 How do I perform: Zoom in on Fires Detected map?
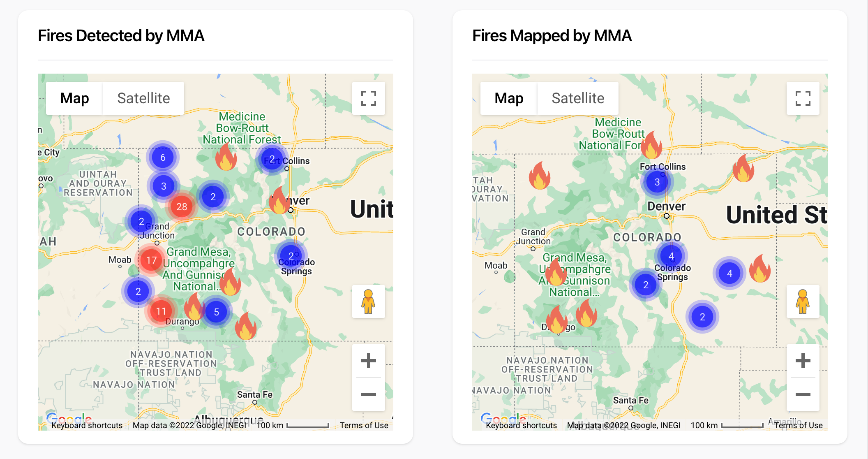(x=368, y=361)
